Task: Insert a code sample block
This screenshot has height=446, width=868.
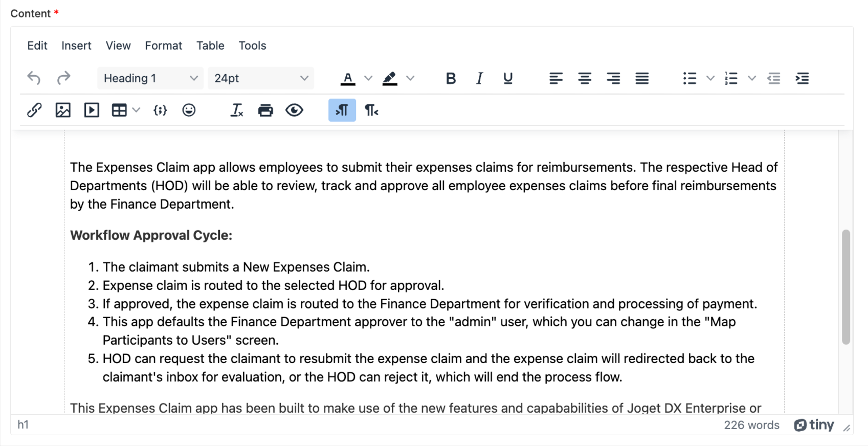Action: pyautogui.click(x=160, y=110)
